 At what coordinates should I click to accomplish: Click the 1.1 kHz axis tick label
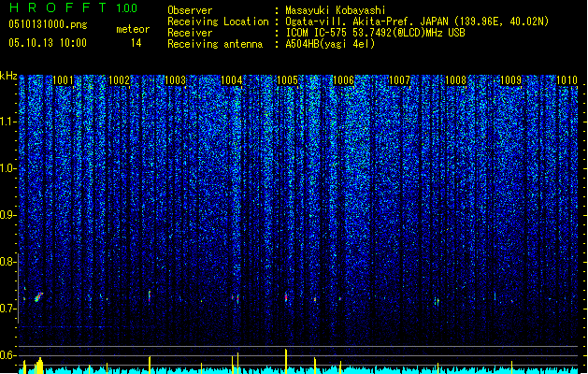8,122
